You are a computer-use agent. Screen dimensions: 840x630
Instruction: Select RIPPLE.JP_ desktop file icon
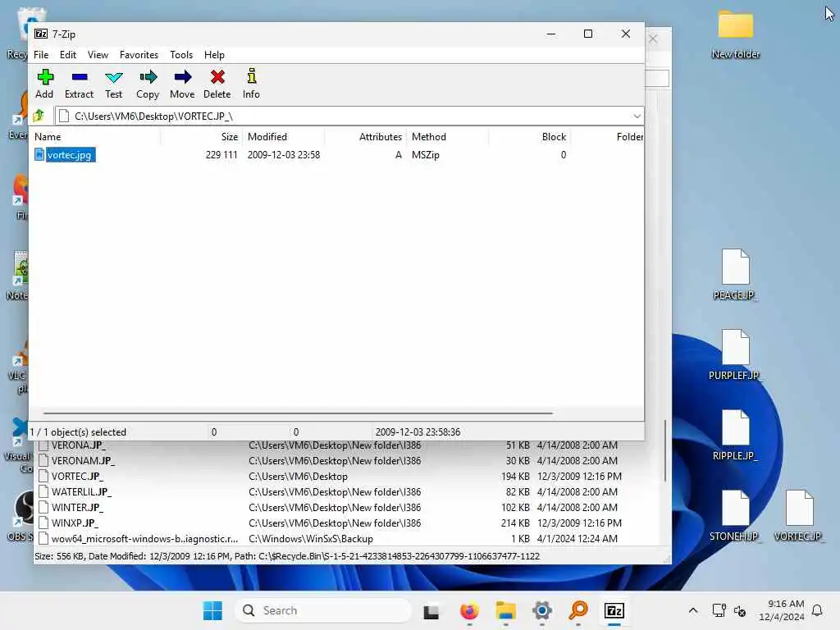click(x=735, y=436)
